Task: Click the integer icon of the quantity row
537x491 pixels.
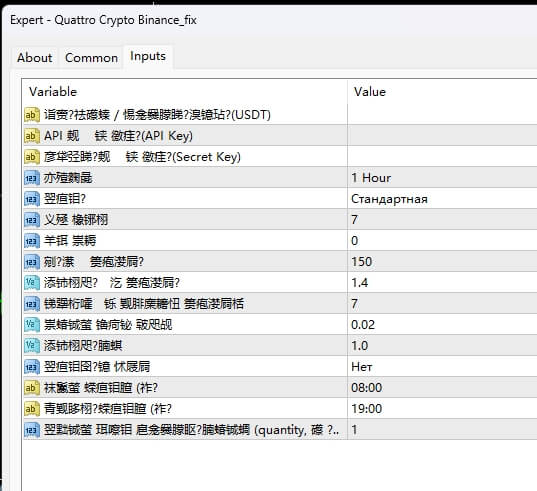Action: (32, 430)
